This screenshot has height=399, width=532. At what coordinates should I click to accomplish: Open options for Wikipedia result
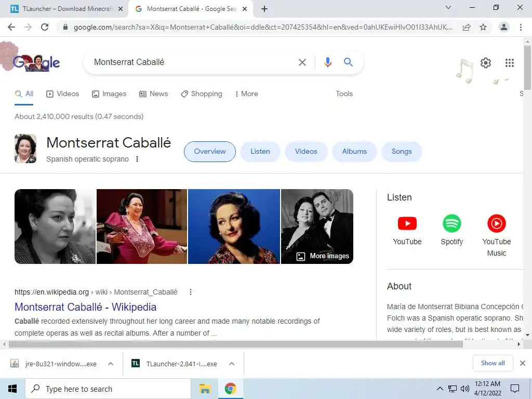pos(191,292)
